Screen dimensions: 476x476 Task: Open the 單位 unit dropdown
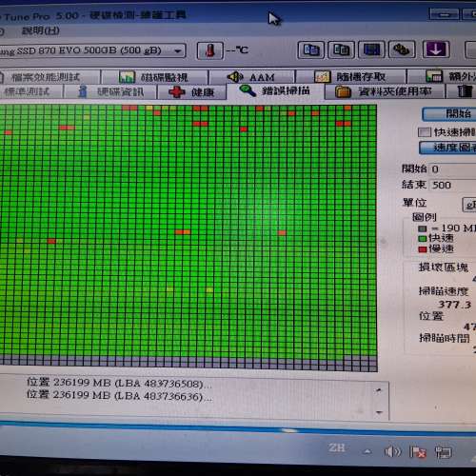pos(469,205)
